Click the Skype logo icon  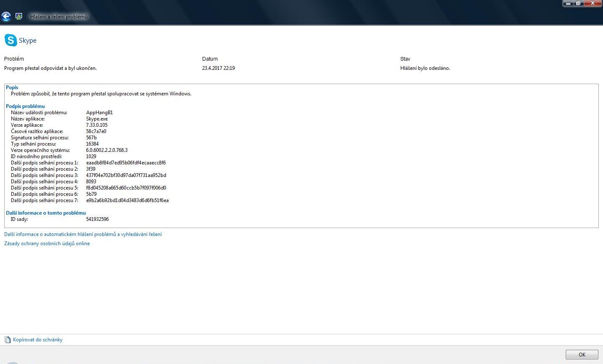10,40
